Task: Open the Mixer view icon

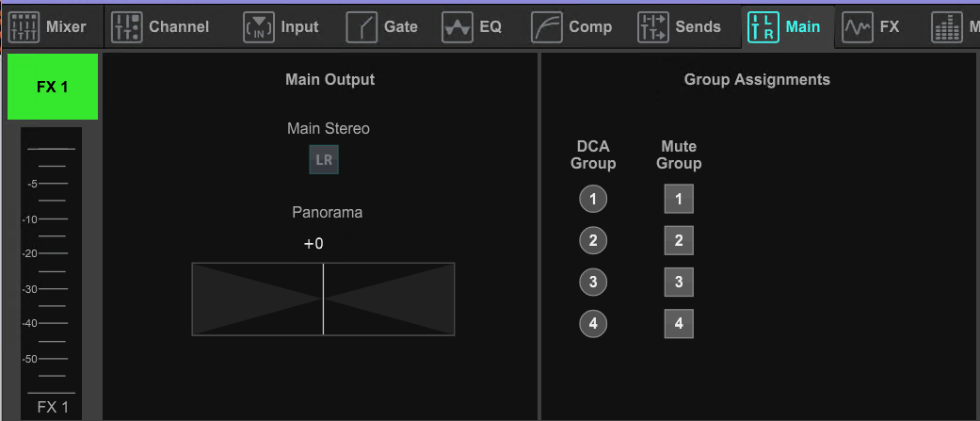Action: 24,27
